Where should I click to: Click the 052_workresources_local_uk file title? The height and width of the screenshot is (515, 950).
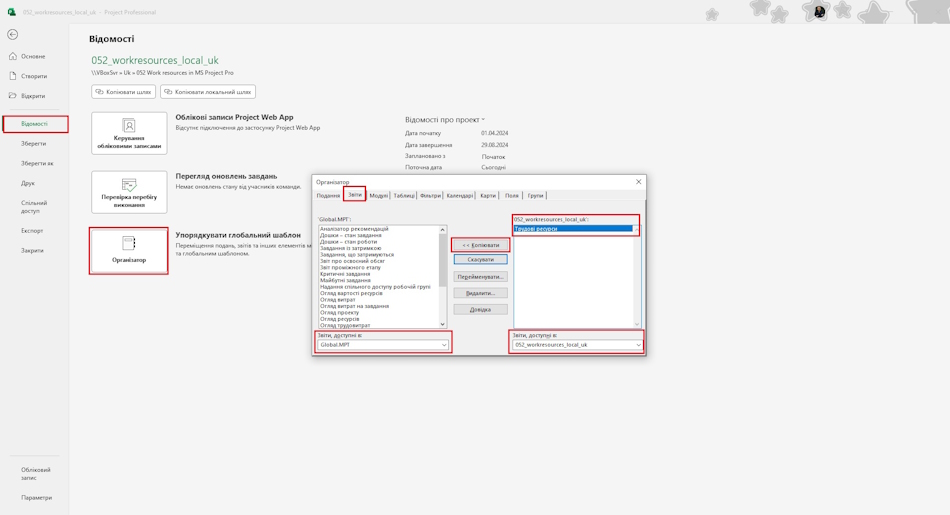pos(155,61)
